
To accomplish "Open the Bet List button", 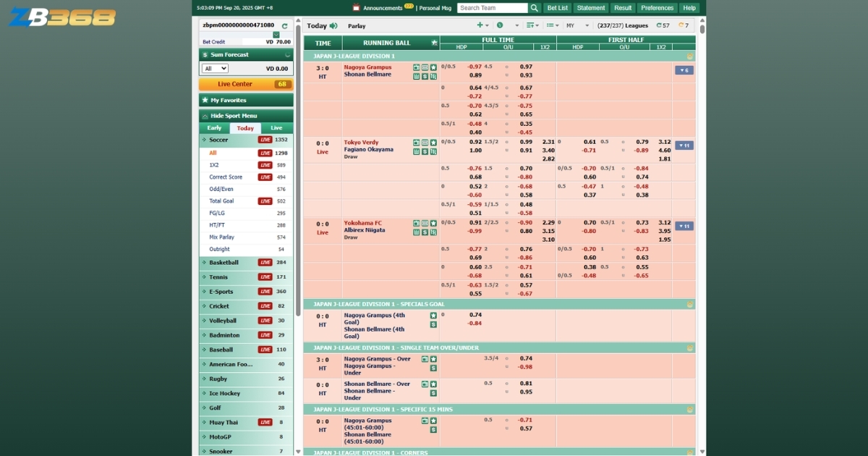I will [558, 8].
